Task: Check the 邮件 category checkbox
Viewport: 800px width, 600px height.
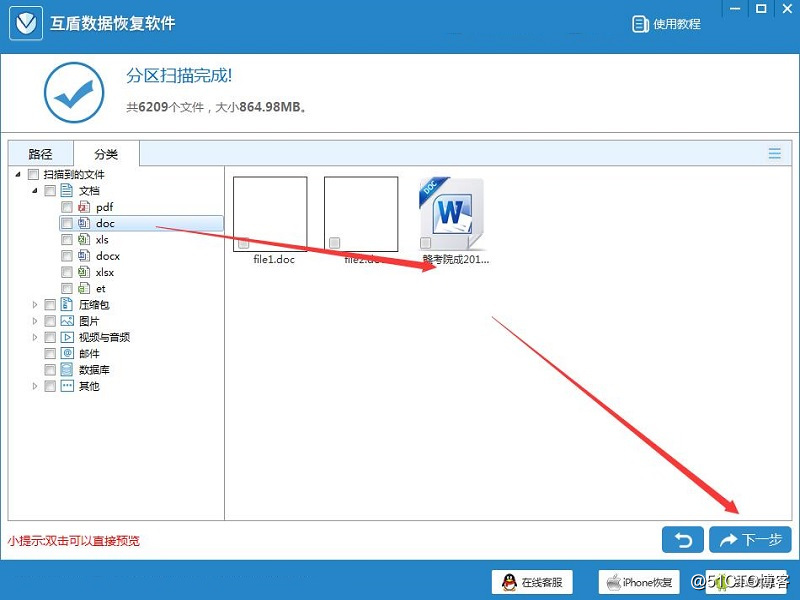Action: point(50,354)
